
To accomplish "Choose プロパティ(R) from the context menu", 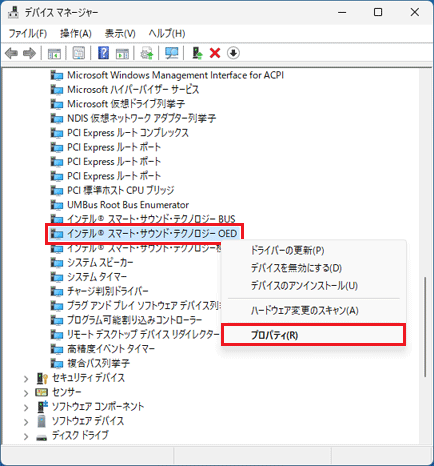I will click(x=313, y=335).
